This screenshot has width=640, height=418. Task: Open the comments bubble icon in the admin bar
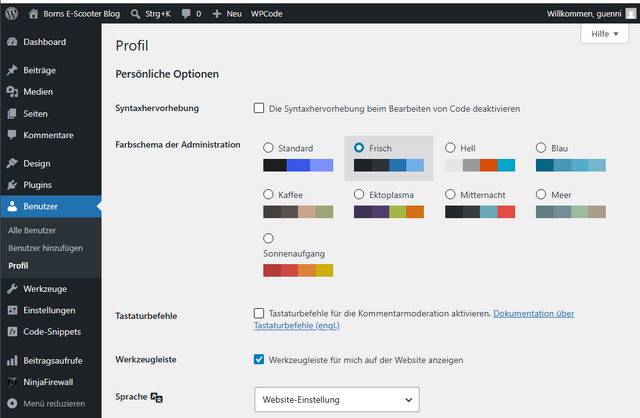pos(186,14)
